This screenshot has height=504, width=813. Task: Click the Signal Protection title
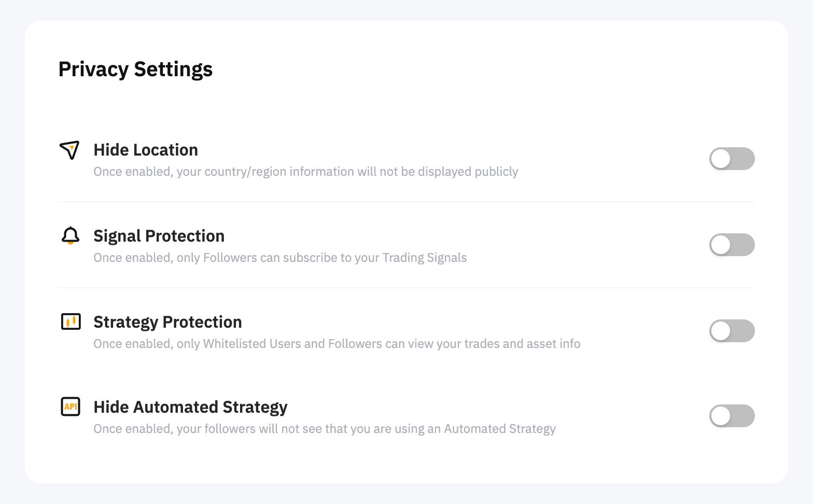(159, 236)
